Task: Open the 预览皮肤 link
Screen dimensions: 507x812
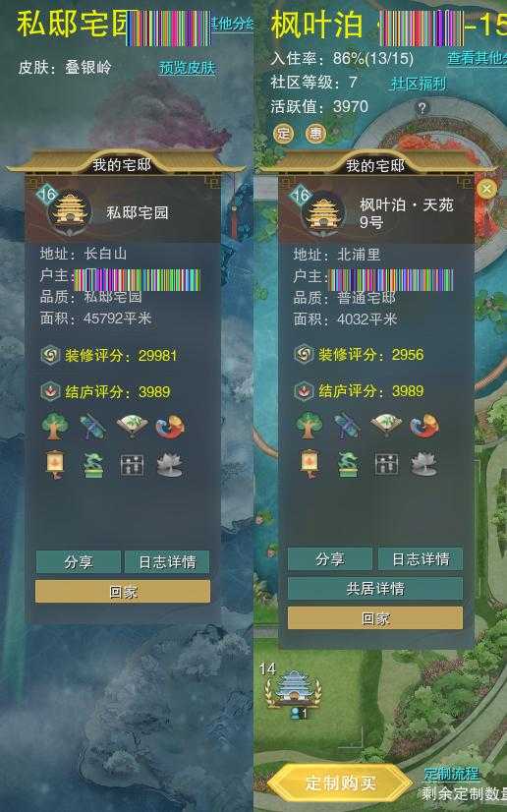Action: point(187,68)
